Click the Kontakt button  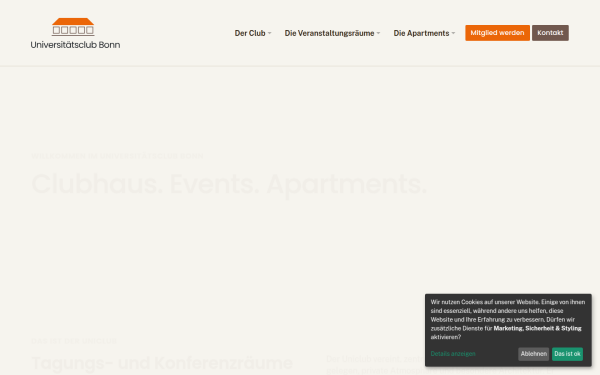550,33
